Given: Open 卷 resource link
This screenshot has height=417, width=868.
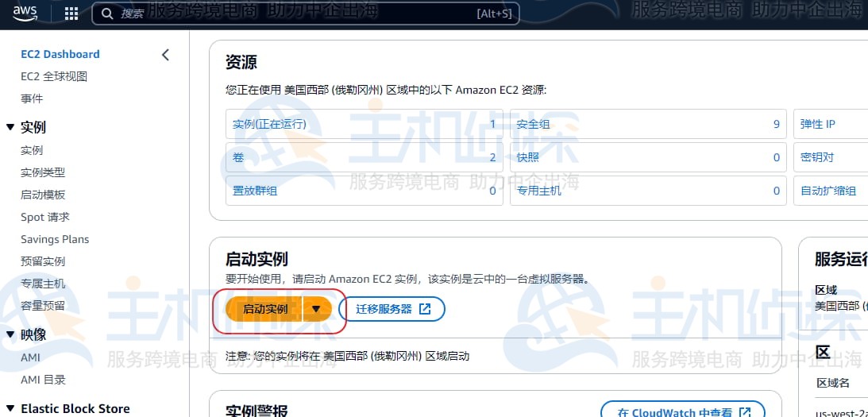Looking at the screenshot, I should (238, 157).
